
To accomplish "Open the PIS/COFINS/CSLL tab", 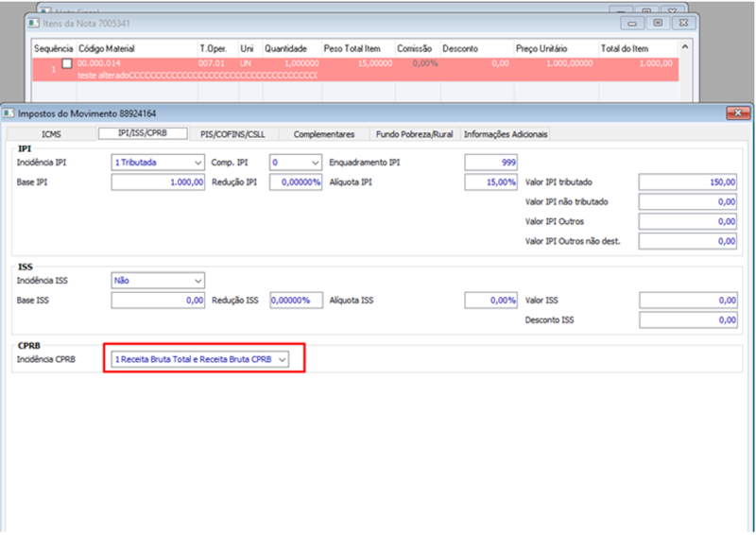I will pos(232,134).
